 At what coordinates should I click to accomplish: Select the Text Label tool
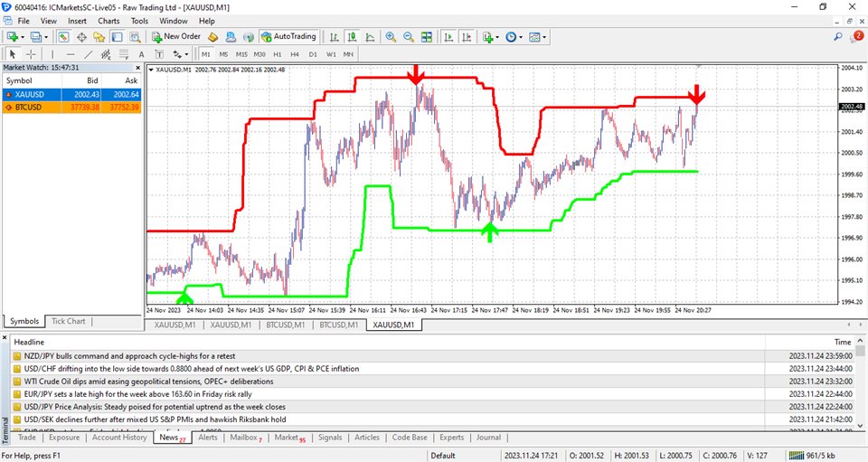[159, 54]
